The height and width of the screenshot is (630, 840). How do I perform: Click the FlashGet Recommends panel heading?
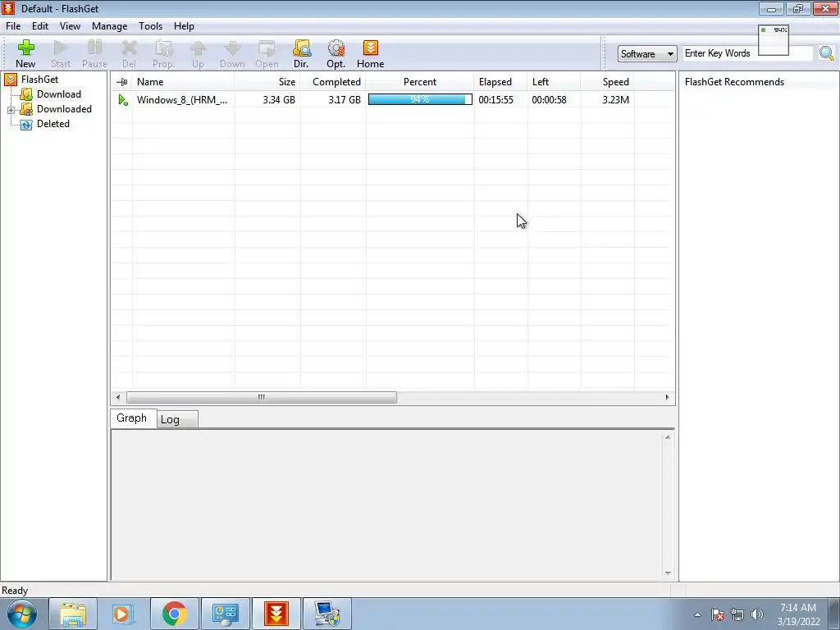(x=734, y=82)
